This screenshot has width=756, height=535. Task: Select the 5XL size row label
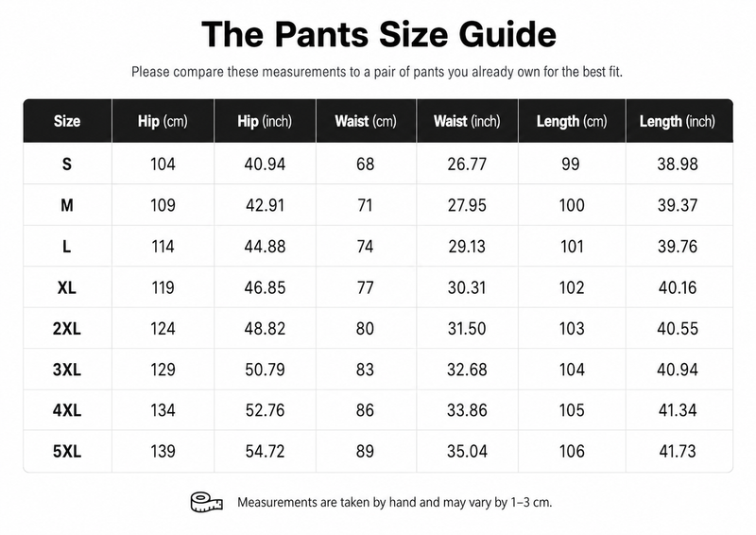point(67,452)
